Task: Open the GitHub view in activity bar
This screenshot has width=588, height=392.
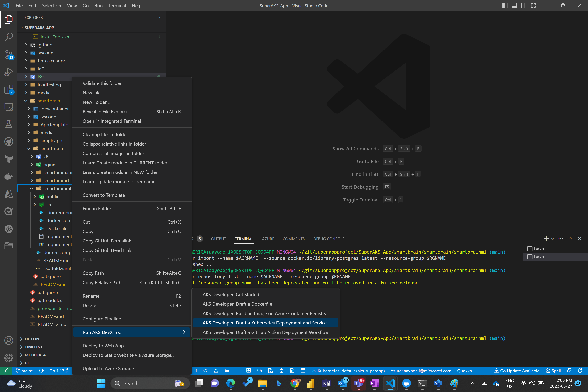Action: 9,142
